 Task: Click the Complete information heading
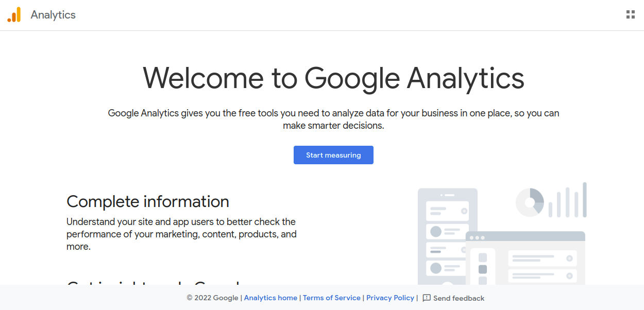(x=148, y=201)
